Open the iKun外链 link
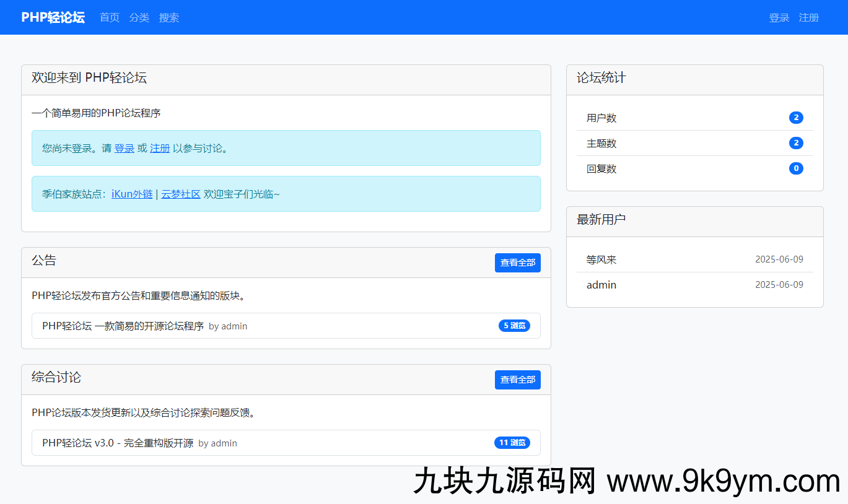 click(132, 194)
